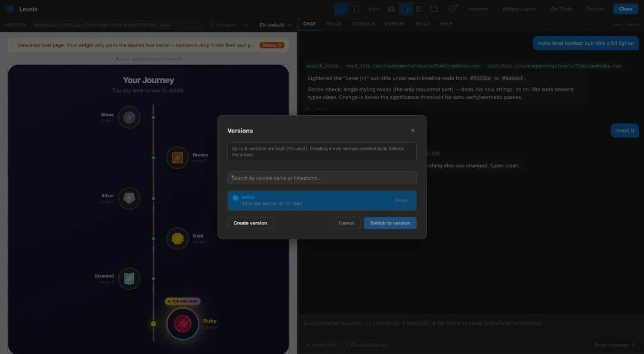Select the Initial version radio button

click(236, 198)
